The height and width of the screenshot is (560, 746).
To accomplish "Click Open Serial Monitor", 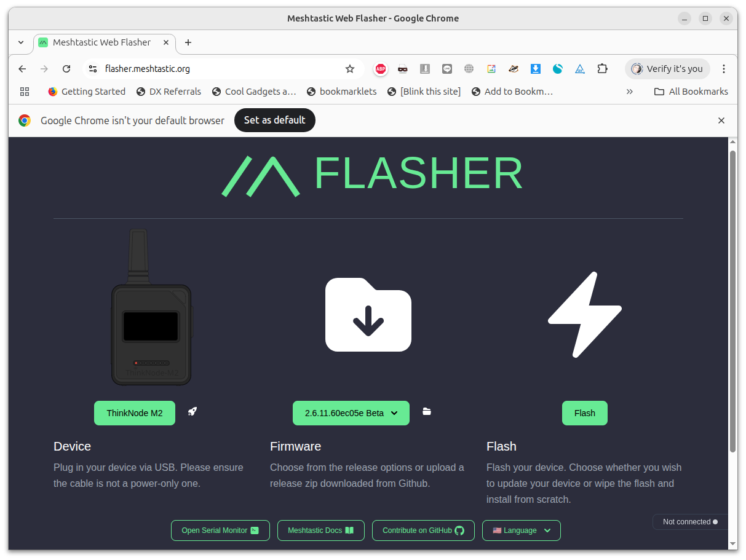I will [220, 530].
